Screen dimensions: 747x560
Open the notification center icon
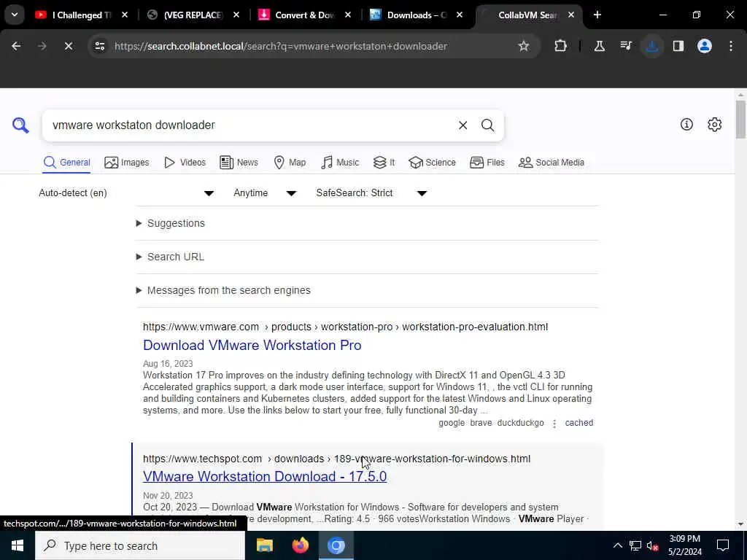[723, 545]
